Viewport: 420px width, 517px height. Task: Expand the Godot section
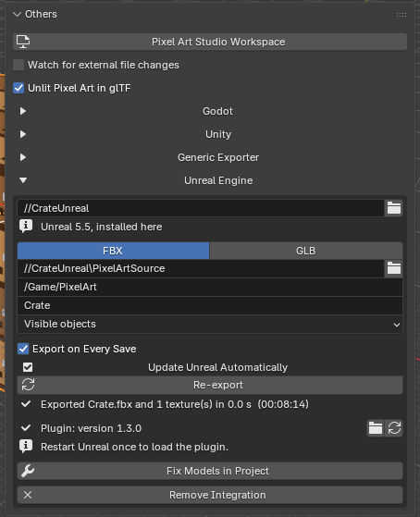click(x=23, y=111)
